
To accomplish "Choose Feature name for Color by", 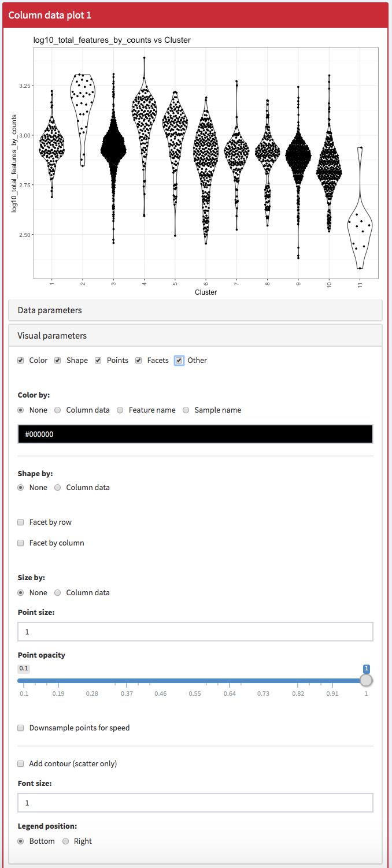I will (120, 410).
